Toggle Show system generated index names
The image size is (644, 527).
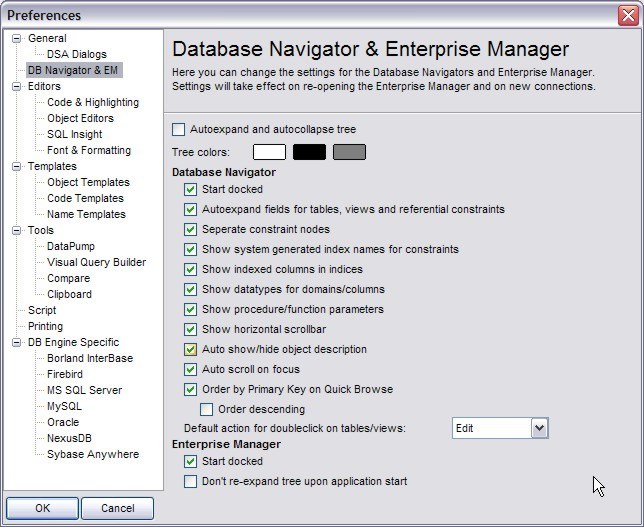click(190, 249)
